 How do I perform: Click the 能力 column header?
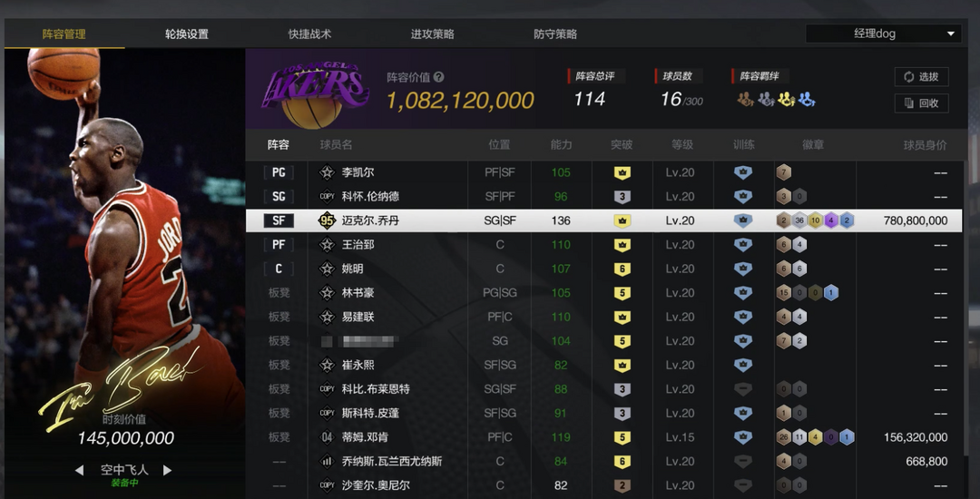coord(562,145)
